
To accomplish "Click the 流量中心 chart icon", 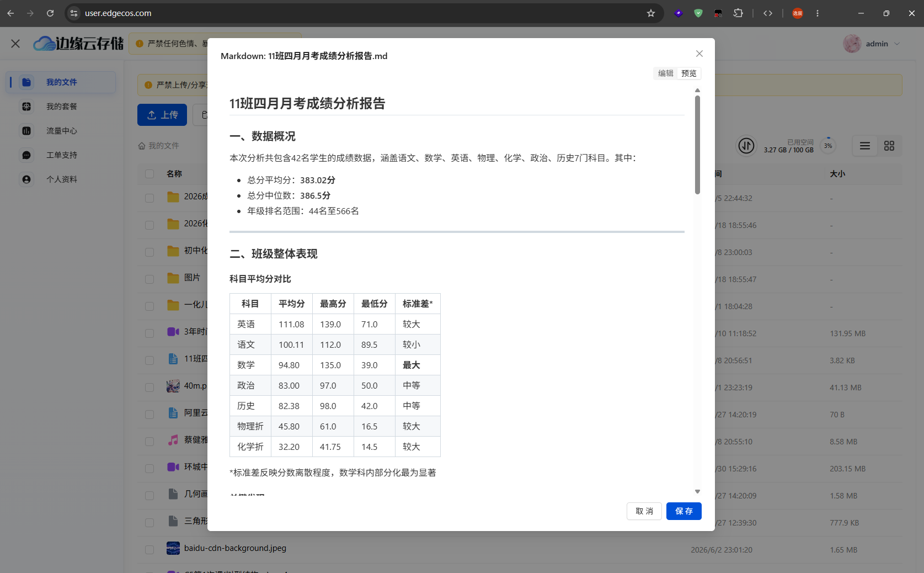I will pos(26,131).
